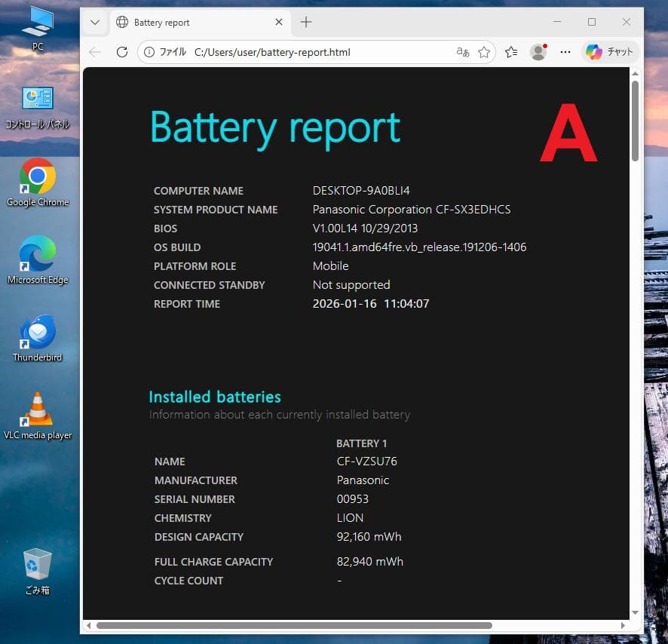Open the Edge settings and more menu
Screen dimensions: 668x644
click(565, 52)
